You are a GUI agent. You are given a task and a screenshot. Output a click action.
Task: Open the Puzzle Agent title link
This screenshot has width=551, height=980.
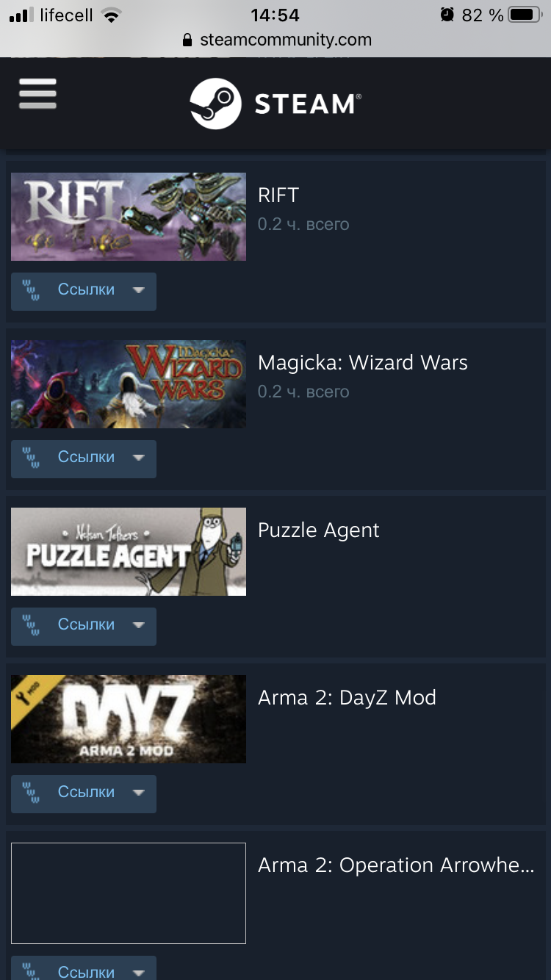tap(319, 531)
